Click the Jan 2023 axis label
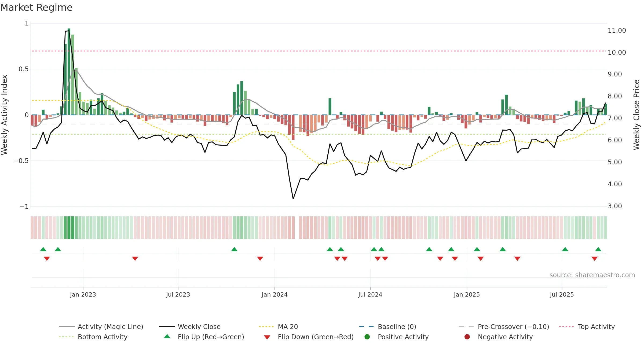The height and width of the screenshot is (362, 644). coord(83,294)
